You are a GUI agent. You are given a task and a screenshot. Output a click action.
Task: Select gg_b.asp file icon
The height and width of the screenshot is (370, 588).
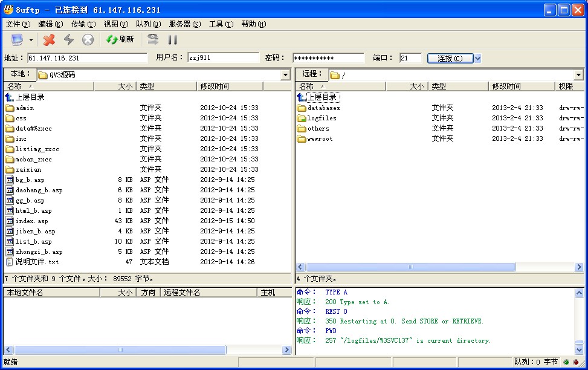point(10,200)
